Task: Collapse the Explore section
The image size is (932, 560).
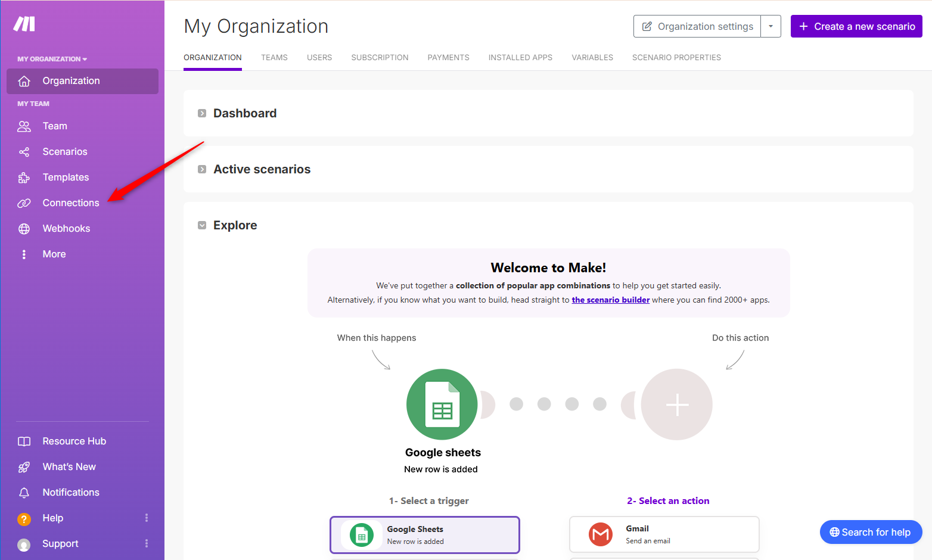Action: (202, 225)
